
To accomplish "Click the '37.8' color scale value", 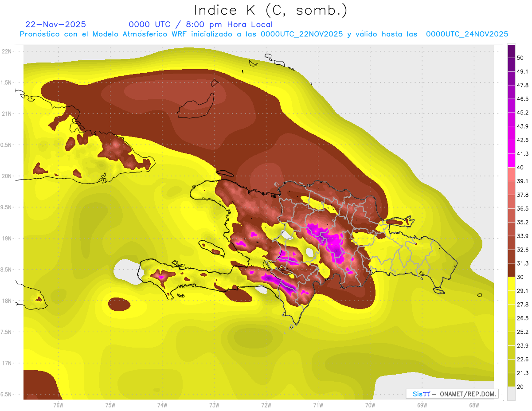I will pyautogui.click(x=523, y=195).
